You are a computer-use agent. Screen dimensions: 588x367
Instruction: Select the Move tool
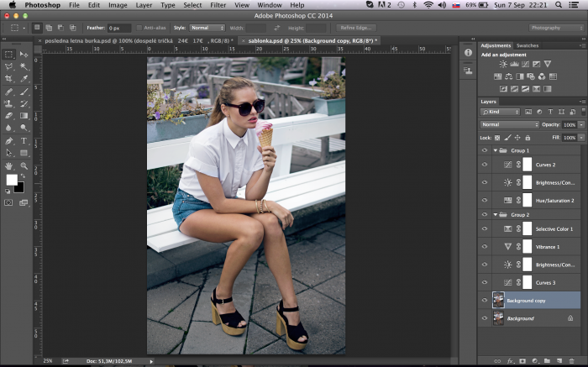(x=24, y=55)
